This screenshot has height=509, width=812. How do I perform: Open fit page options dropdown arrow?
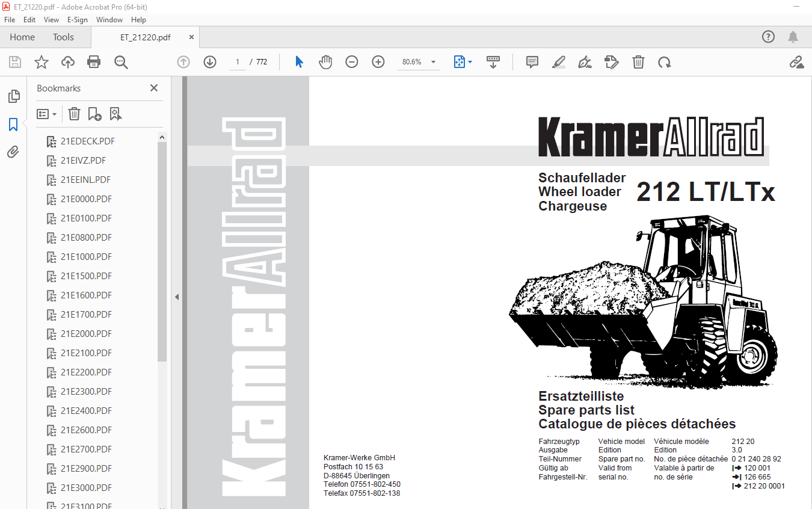[470, 62]
